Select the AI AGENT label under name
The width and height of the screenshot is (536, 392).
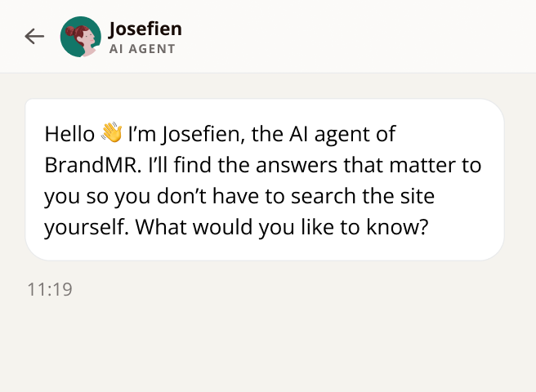coord(141,49)
